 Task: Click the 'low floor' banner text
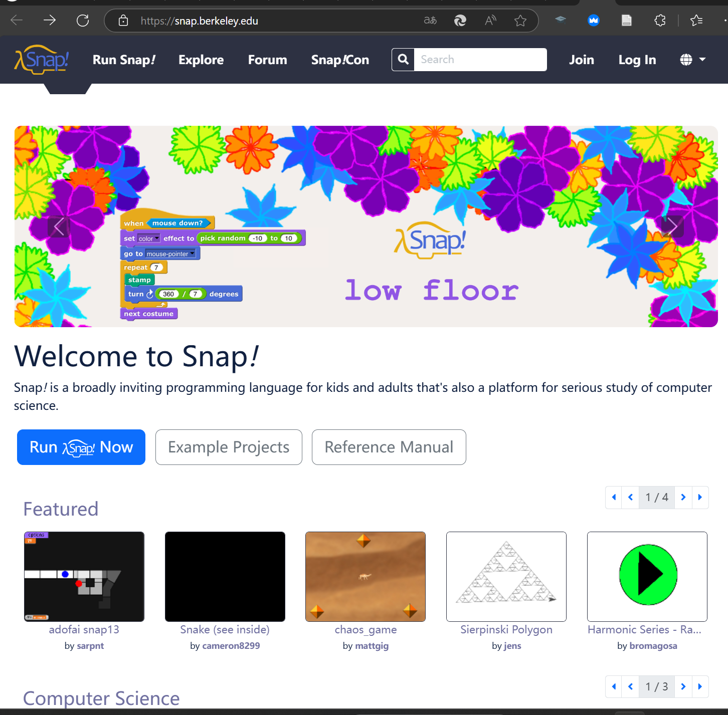point(432,290)
